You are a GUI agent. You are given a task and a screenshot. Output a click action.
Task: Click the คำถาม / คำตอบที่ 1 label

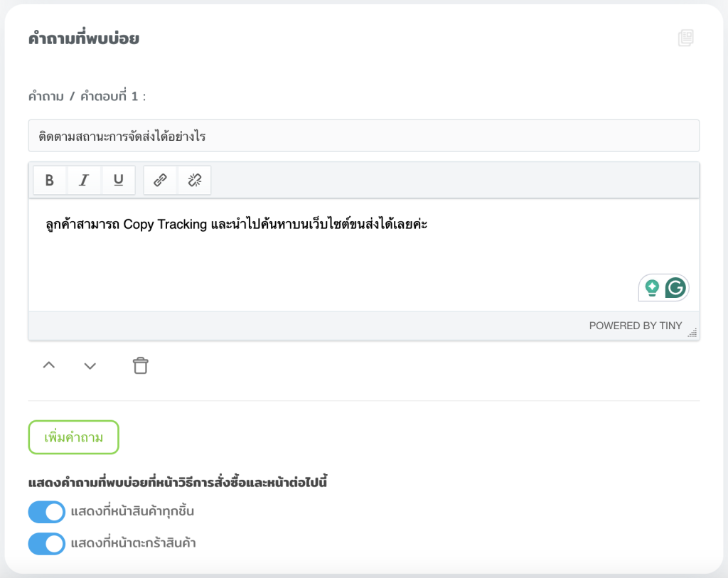(87, 96)
